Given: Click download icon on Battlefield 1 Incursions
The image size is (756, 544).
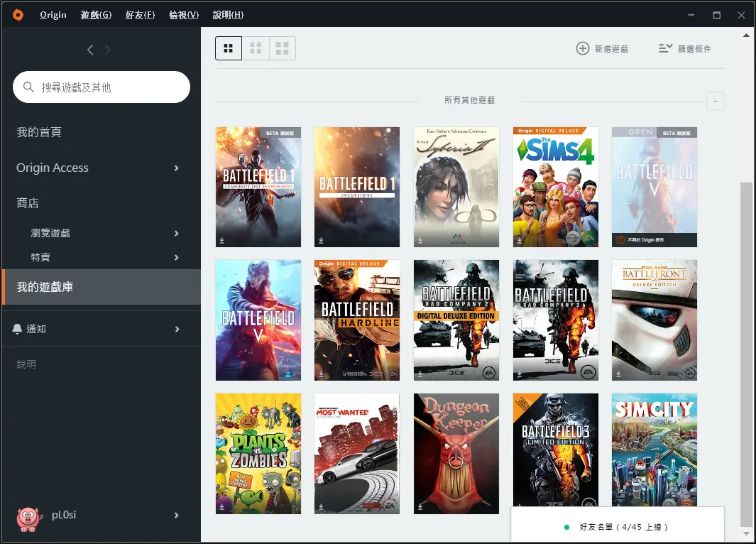Looking at the screenshot, I should pos(321,240).
